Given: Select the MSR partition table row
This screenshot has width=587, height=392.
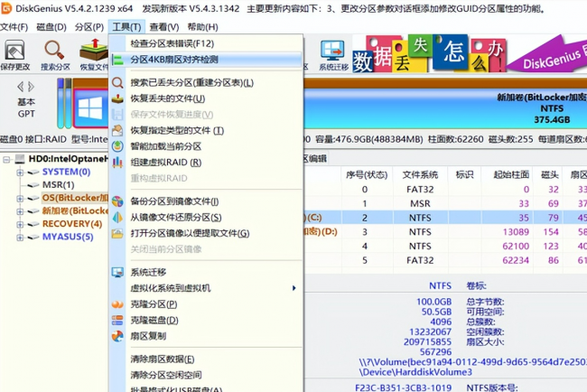Looking at the screenshot, I should [445, 203].
